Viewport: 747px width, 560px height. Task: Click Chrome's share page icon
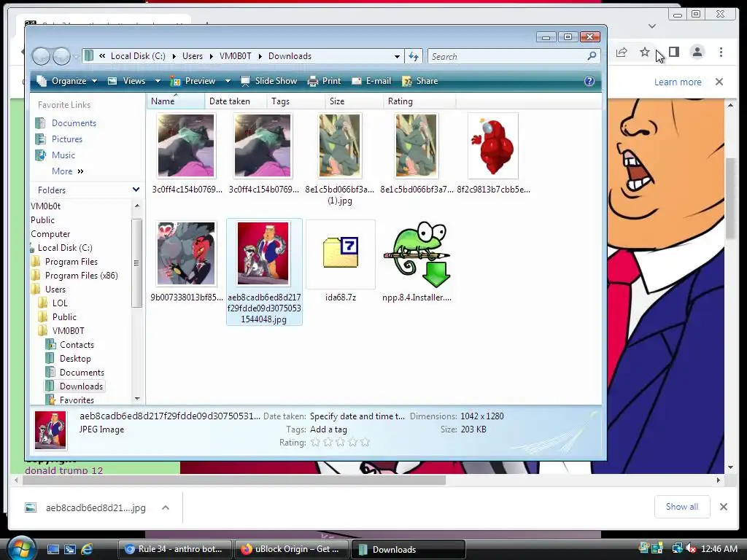coord(622,52)
